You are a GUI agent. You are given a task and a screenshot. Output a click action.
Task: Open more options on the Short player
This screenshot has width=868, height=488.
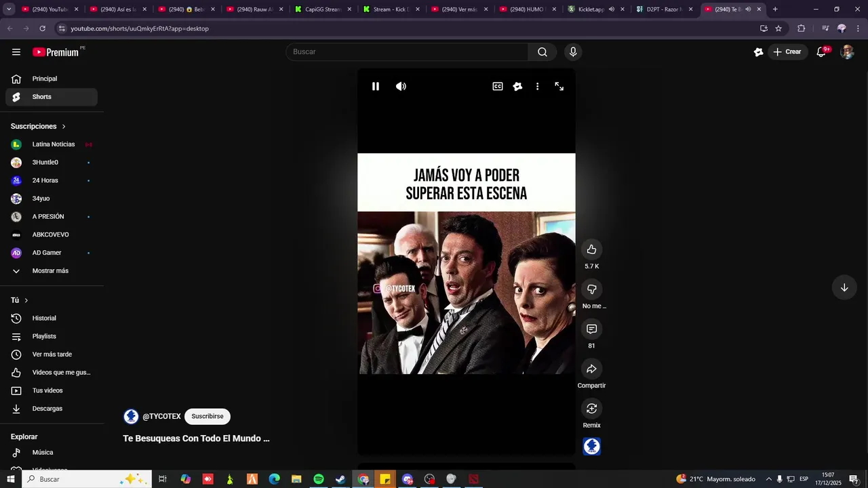[x=537, y=86]
